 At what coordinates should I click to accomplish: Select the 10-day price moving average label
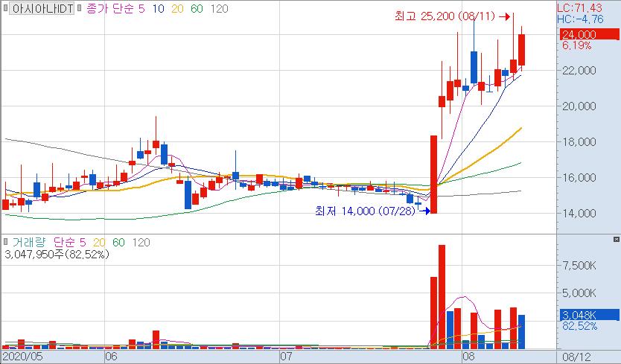pos(158,9)
